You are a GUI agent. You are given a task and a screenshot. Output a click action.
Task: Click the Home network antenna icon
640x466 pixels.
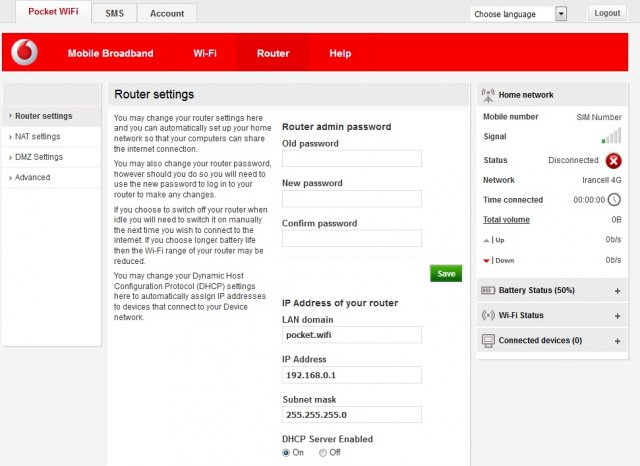point(488,95)
